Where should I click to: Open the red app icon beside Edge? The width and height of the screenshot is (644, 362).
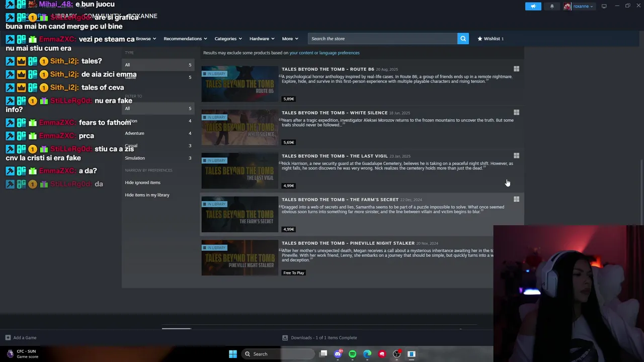[382, 354]
